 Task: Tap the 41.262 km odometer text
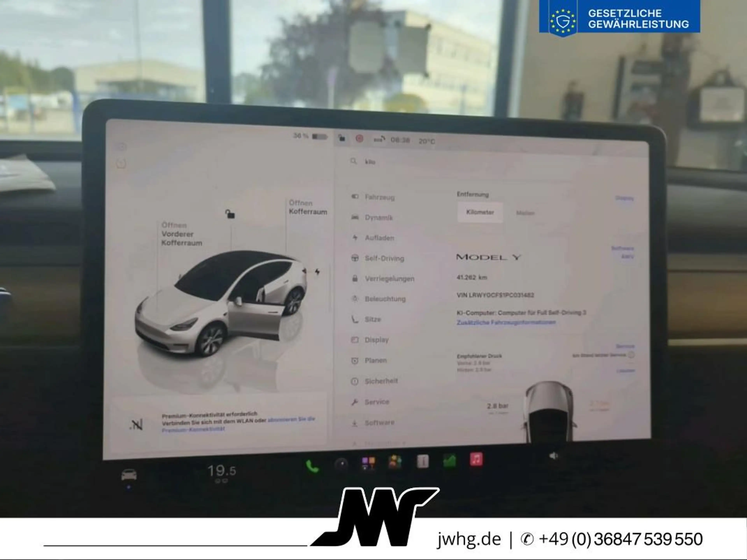pos(472,277)
